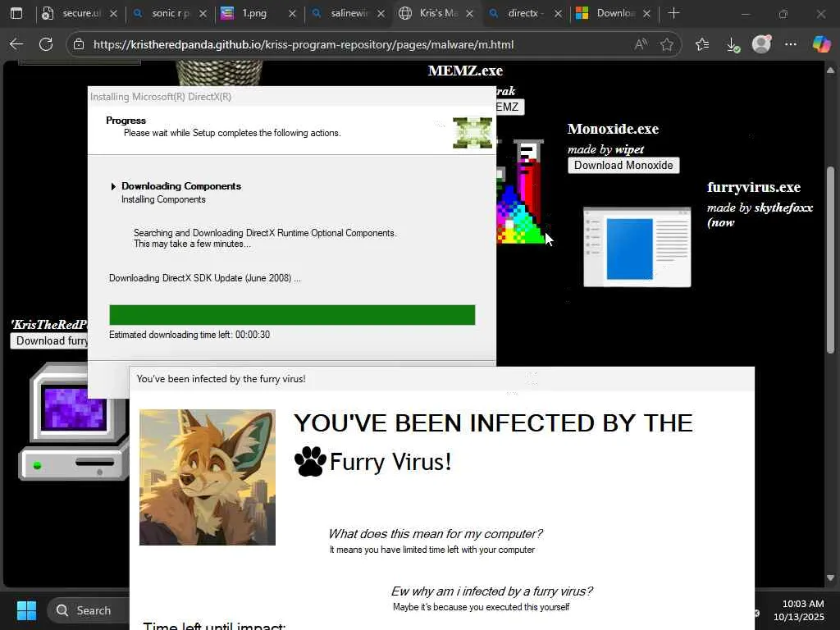Click the Monoxide flask image
Image resolution: width=840 pixels, height=630 pixels.
click(x=520, y=191)
